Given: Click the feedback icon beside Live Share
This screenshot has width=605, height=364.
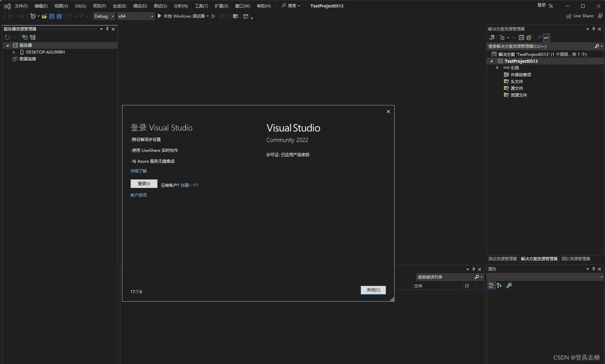Looking at the screenshot, I should click(x=600, y=16).
